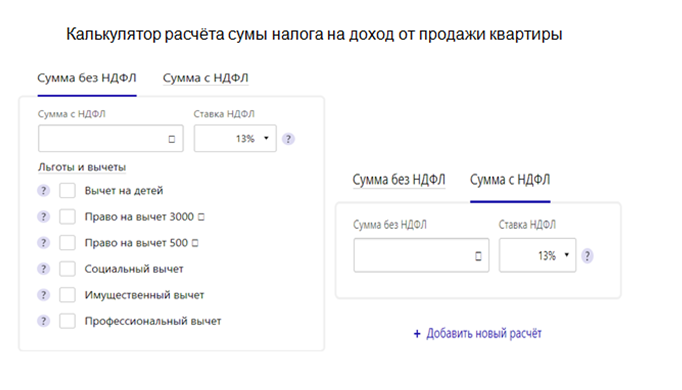Open help for Право на вычет 3000

pos(43,217)
